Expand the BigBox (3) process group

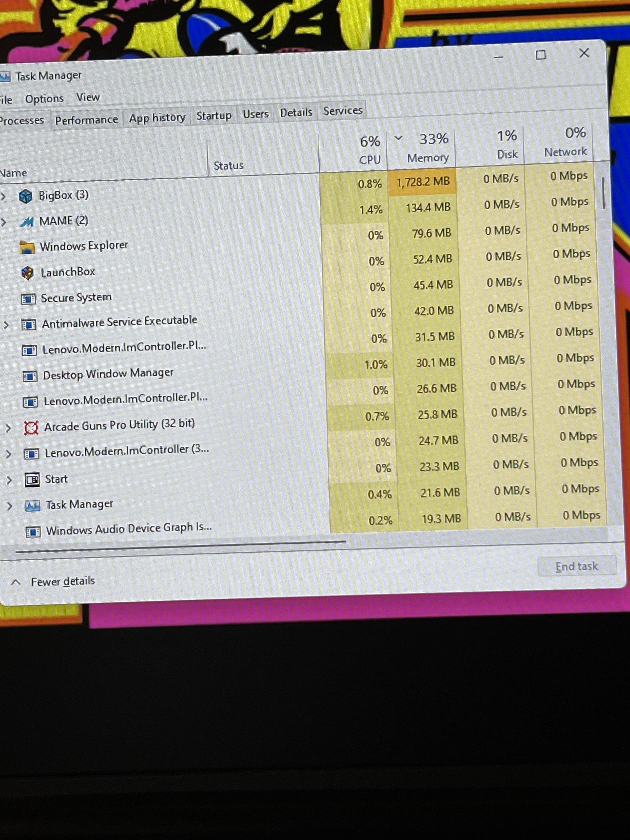pos(3,197)
